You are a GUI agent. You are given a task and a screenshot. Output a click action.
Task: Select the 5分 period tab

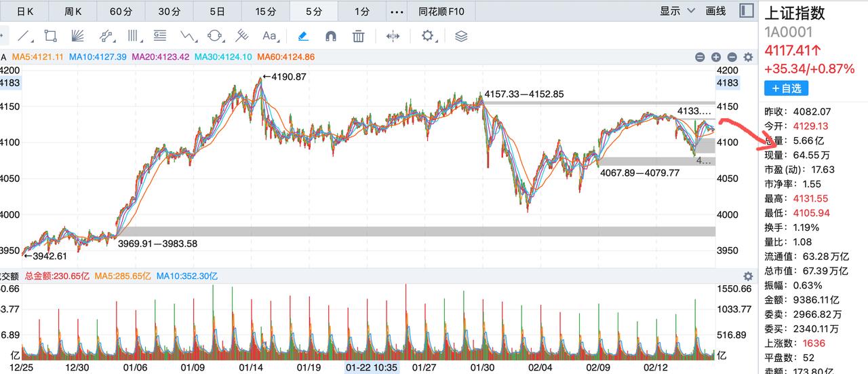[314, 11]
